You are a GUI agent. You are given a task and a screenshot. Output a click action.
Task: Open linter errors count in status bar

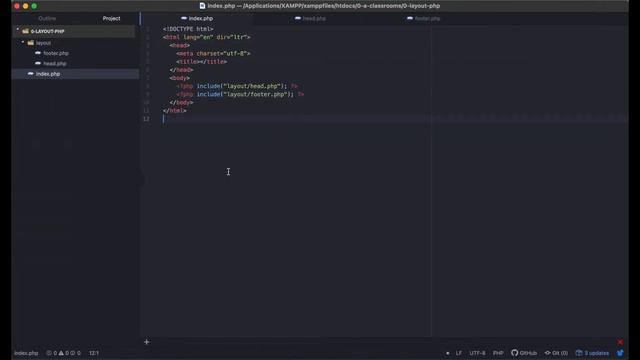pyautogui.click(x=52, y=353)
